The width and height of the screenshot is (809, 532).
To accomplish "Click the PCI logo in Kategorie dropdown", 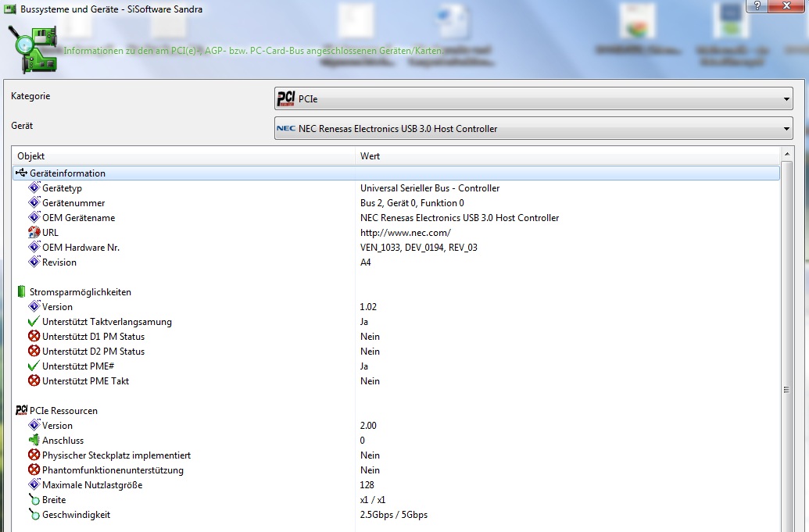I will pos(286,98).
